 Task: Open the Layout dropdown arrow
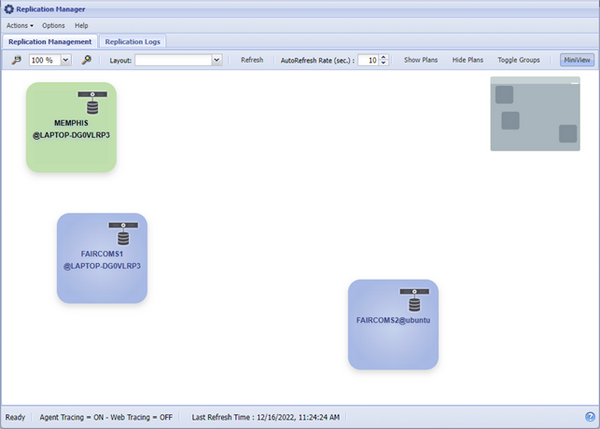click(x=217, y=60)
